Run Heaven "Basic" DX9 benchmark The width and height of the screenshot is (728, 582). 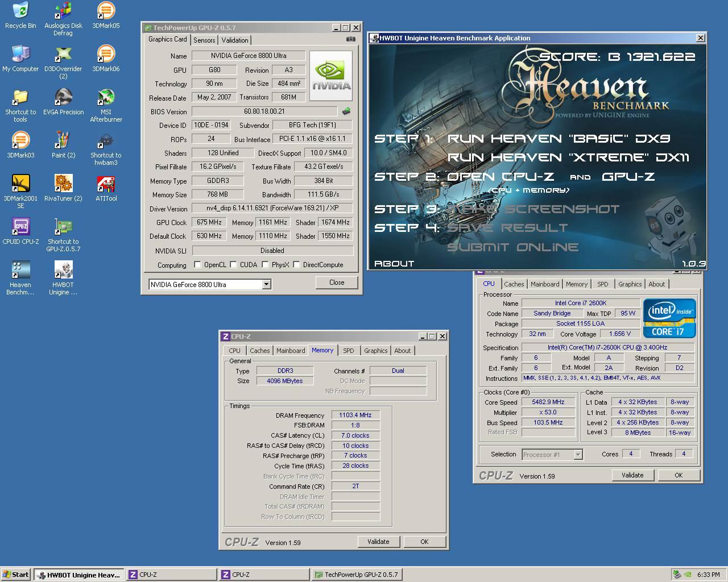pos(559,138)
